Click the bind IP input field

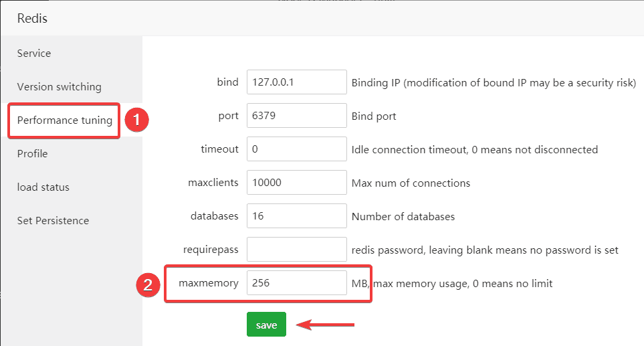[x=296, y=82]
